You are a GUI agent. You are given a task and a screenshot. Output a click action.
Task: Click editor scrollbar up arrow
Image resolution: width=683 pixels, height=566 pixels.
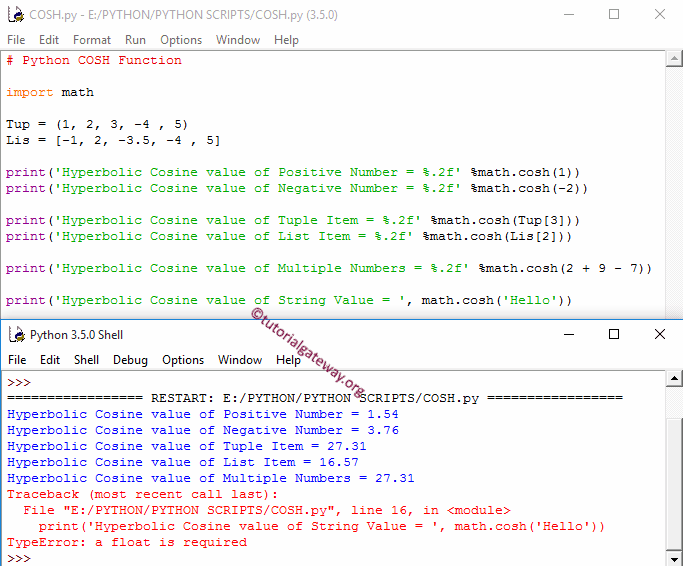(674, 58)
